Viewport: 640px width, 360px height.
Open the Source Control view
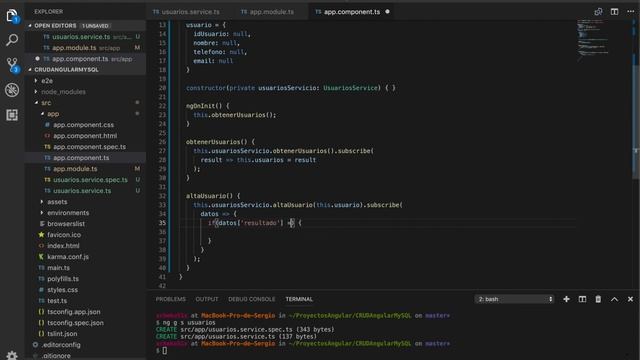click(x=12, y=64)
